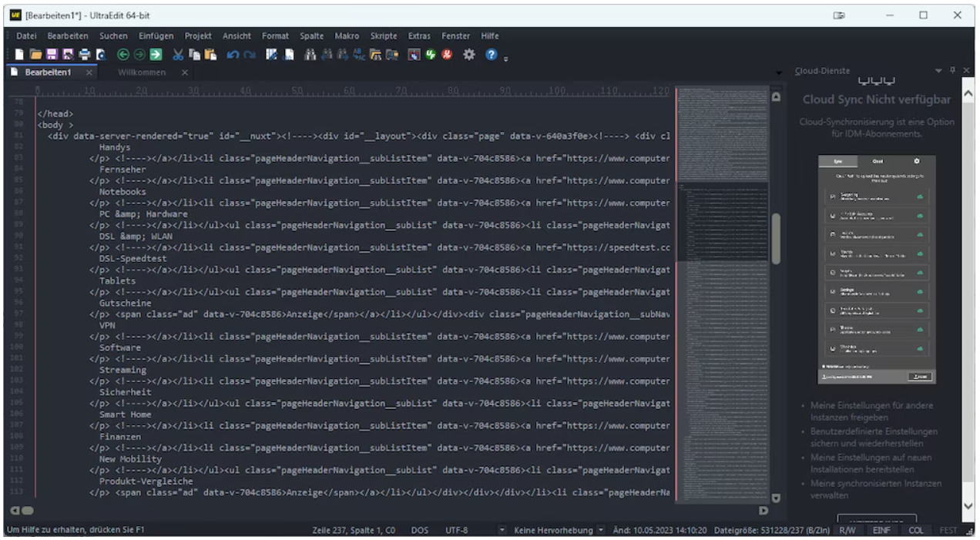Switch to the Willkommen tab
Screen dimensions: 980x540
[142, 72]
